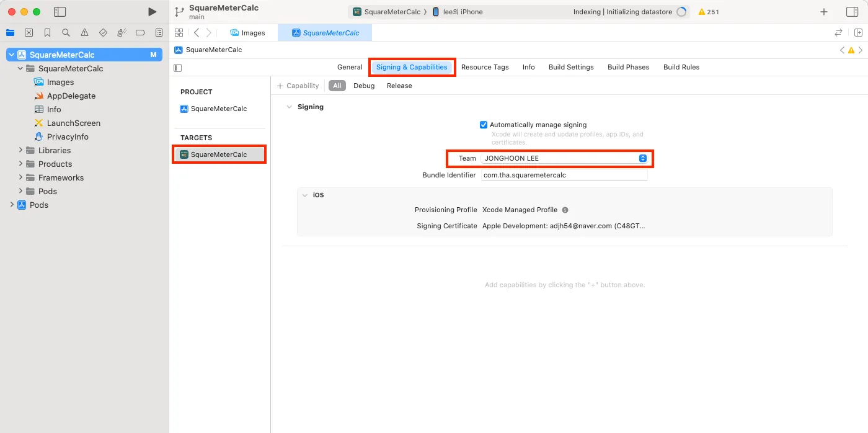Open the issue navigator tab
The width and height of the screenshot is (868, 433).
pyautogui.click(x=84, y=33)
